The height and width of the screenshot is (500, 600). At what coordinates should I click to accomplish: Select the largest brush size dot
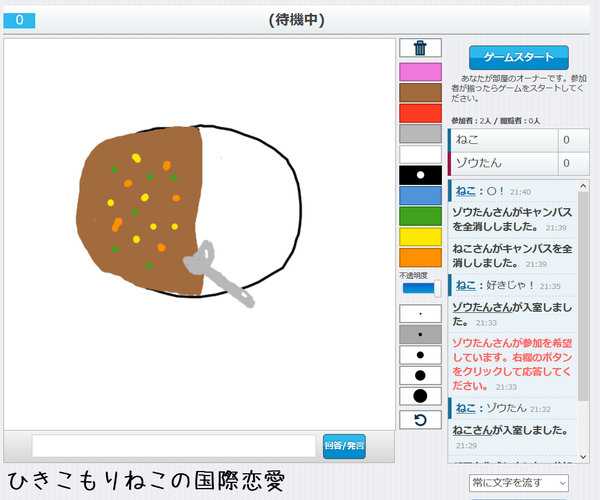420,397
